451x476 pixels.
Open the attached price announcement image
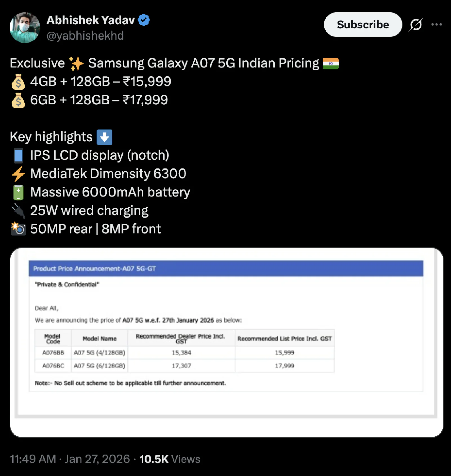(x=226, y=343)
